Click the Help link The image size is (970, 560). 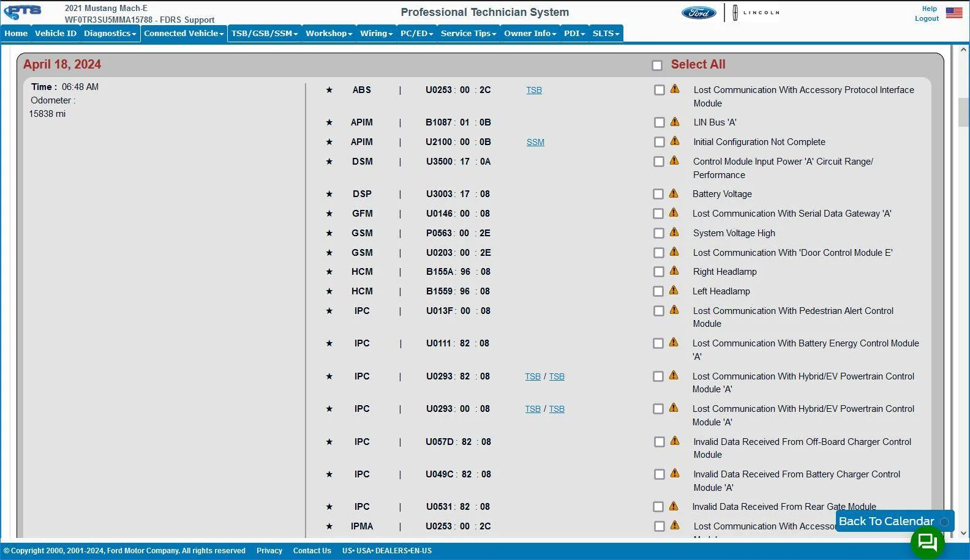coord(929,9)
